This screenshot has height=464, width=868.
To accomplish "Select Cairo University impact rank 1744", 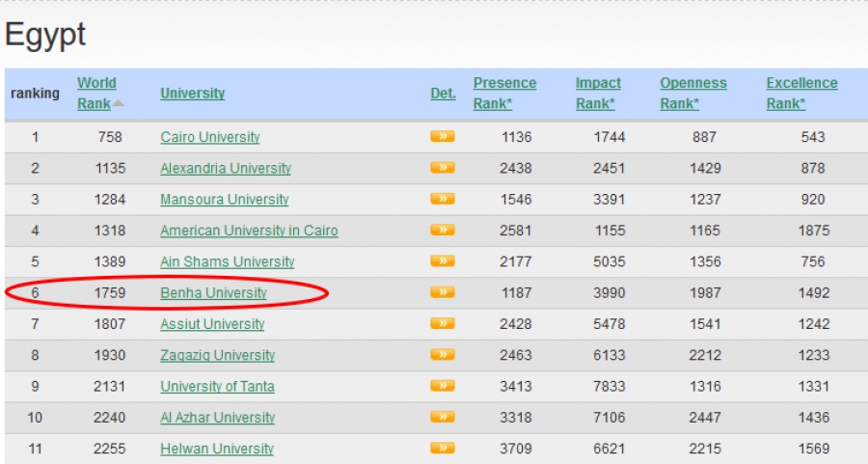I will 610,137.
